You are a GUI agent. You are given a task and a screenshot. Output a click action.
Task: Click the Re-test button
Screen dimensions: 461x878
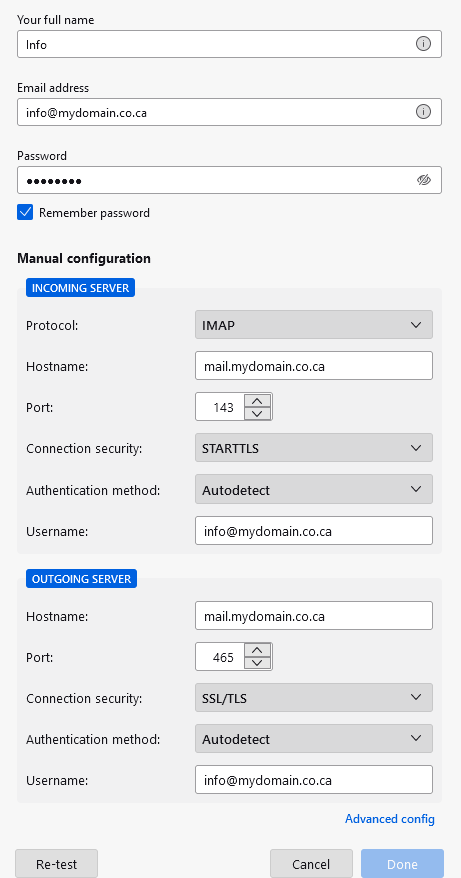(x=57, y=864)
